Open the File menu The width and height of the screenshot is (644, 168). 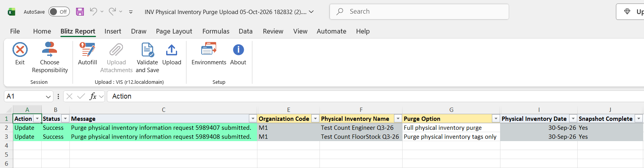[x=15, y=31]
